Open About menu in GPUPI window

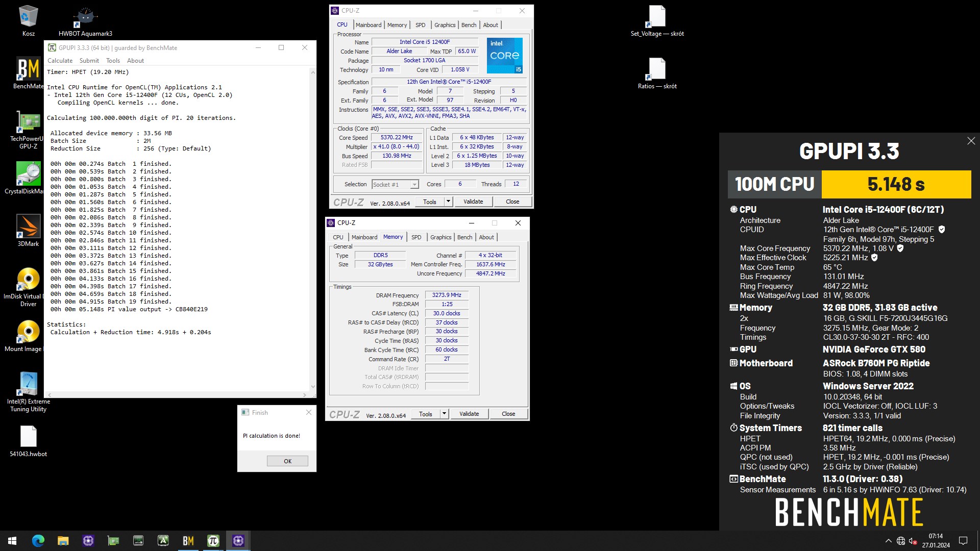(135, 60)
